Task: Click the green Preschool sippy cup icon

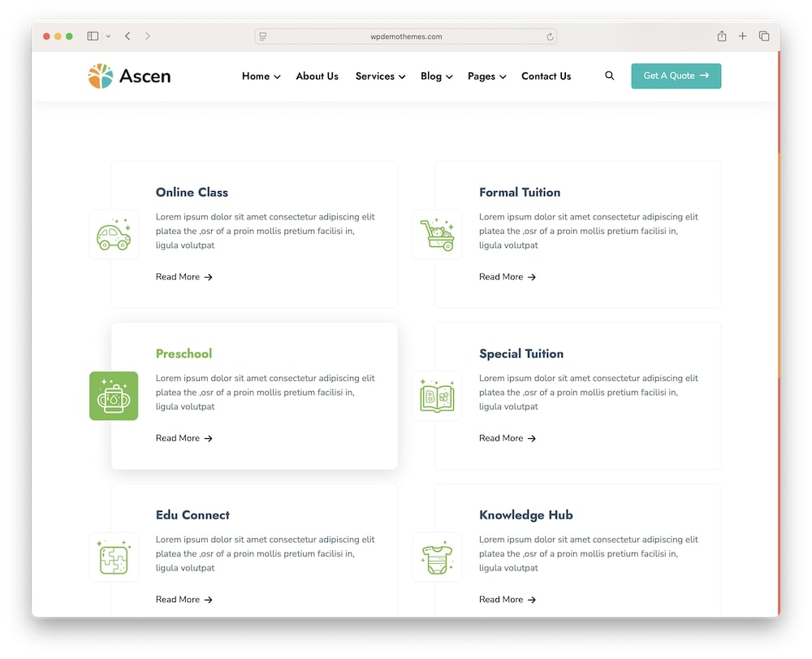Action: 114,396
